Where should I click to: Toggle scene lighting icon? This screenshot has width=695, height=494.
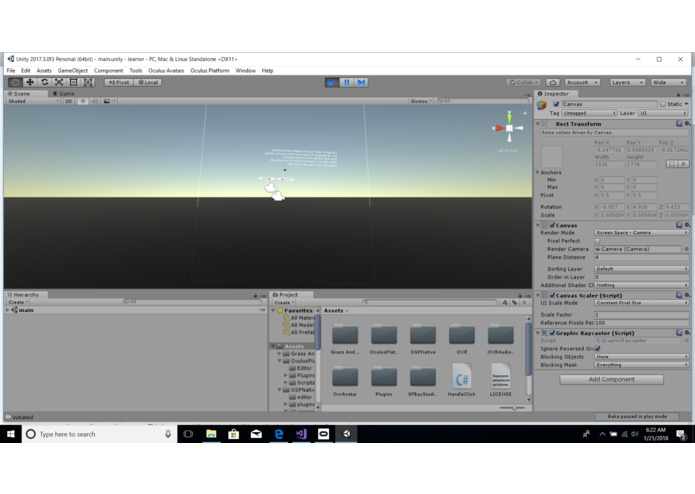82,101
